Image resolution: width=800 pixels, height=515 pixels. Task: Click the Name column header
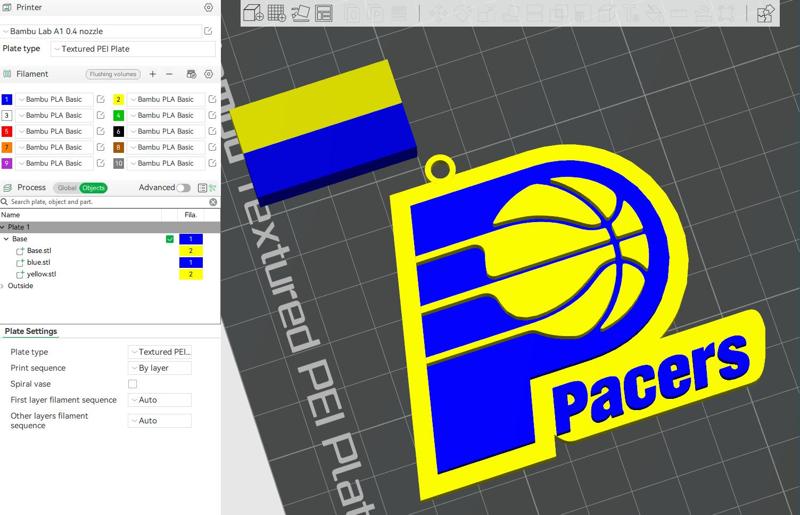[11, 215]
